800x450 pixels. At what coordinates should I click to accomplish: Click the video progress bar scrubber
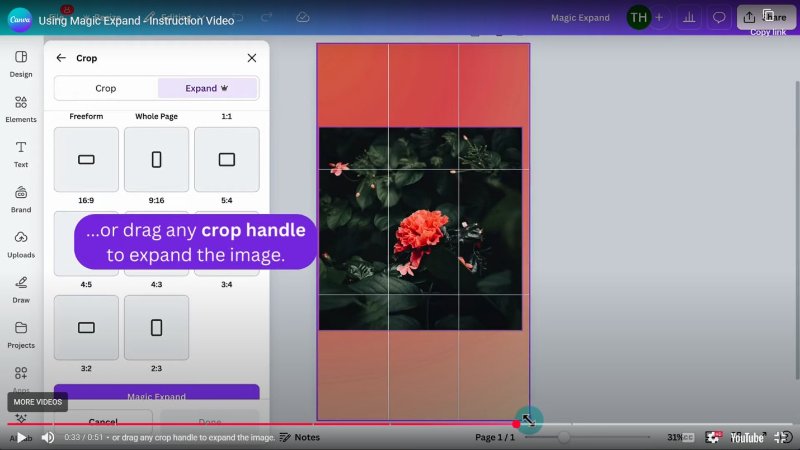[x=516, y=424]
